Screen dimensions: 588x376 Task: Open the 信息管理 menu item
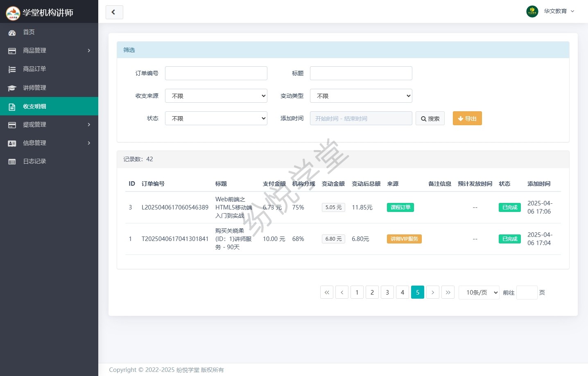(49, 143)
